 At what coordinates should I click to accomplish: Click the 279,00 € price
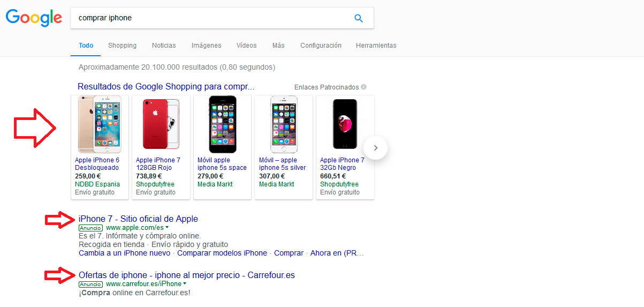click(x=210, y=176)
